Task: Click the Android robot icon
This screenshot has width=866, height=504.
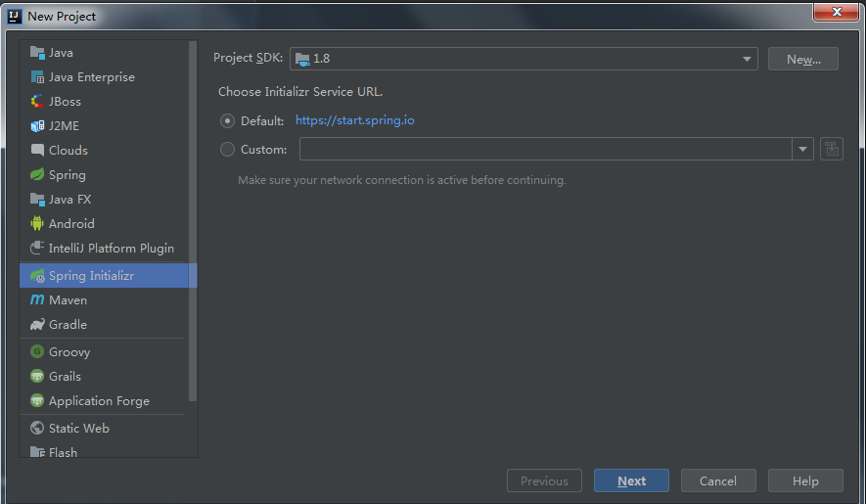Action: [x=37, y=223]
